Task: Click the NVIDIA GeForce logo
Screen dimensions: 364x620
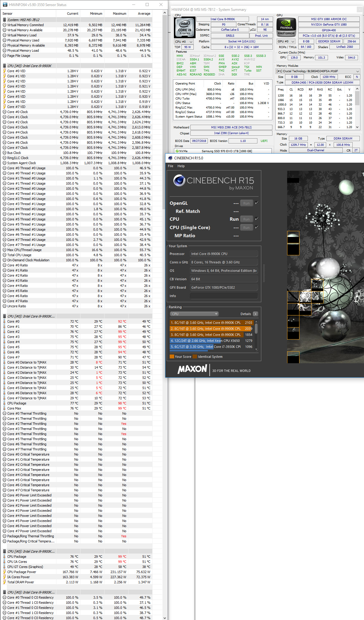Action: pos(286,27)
